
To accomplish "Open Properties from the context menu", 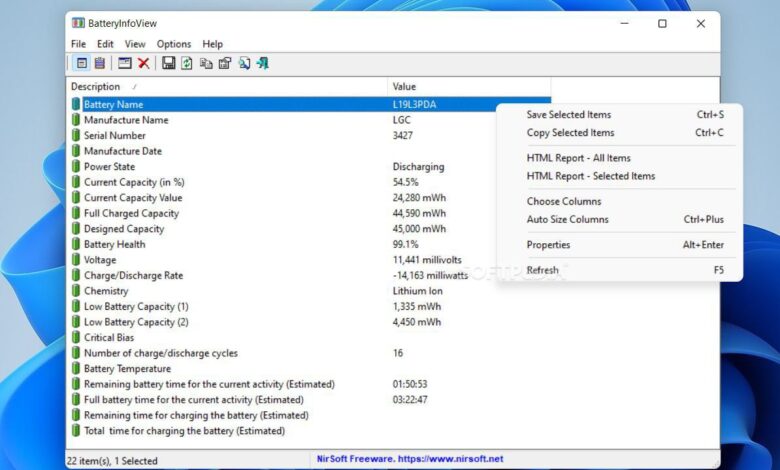I will [619, 245].
